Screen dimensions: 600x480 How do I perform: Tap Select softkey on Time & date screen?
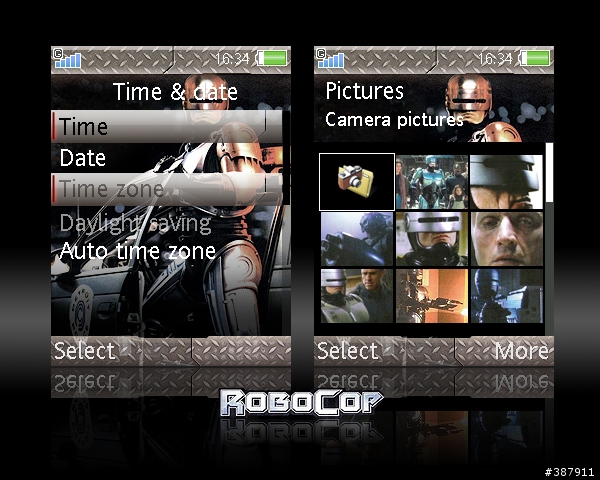point(84,351)
